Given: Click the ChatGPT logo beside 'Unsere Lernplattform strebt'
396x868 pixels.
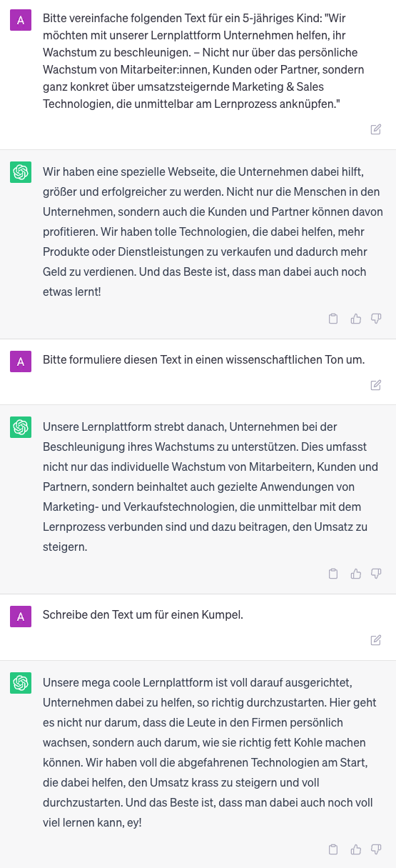Looking at the screenshot, I should click(21, 427).
